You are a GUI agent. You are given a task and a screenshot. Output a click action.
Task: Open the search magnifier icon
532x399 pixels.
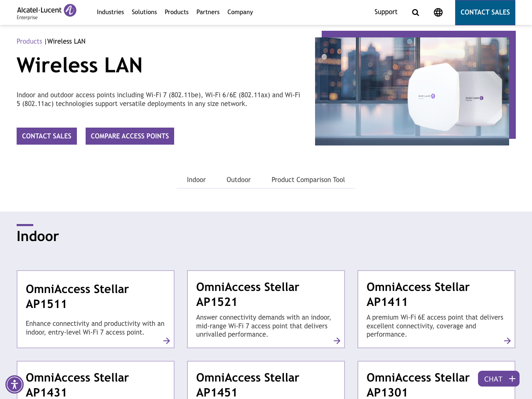point(416,12)
